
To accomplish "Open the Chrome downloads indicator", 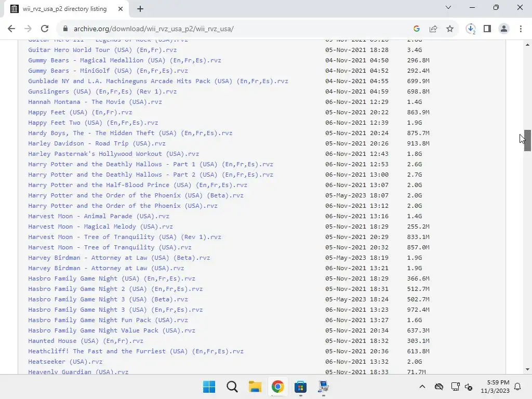I will pyautogui.click(x=471, y=29).
